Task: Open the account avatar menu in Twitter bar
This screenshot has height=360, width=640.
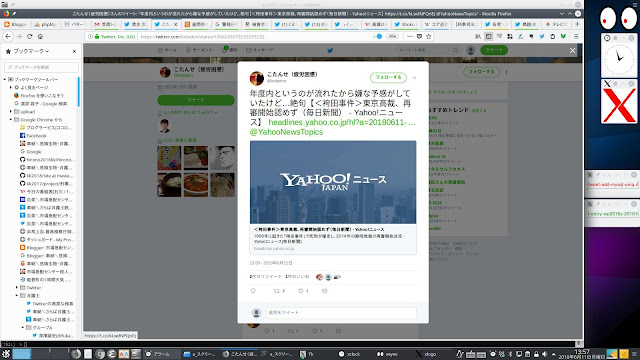Action: point(471,50)
